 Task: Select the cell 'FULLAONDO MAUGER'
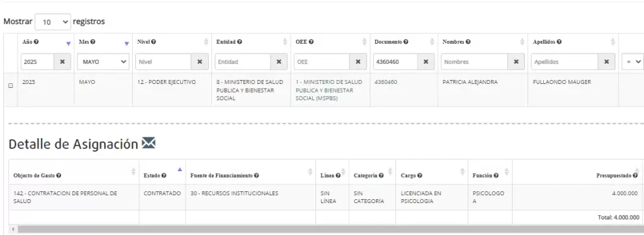[x=573, y=90]
